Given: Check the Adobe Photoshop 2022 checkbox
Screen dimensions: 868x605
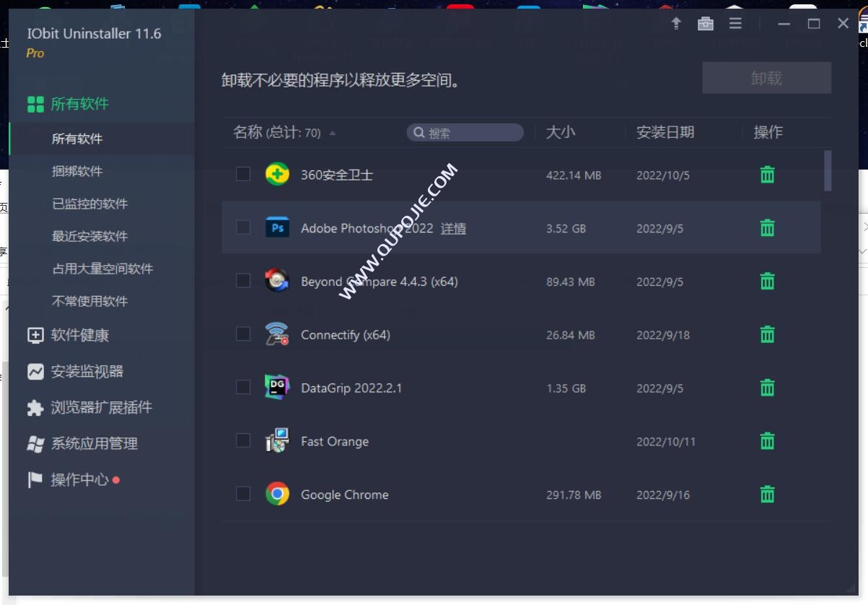Looking at the screenshot, I should pyautogui.click(x=243, y=227).
